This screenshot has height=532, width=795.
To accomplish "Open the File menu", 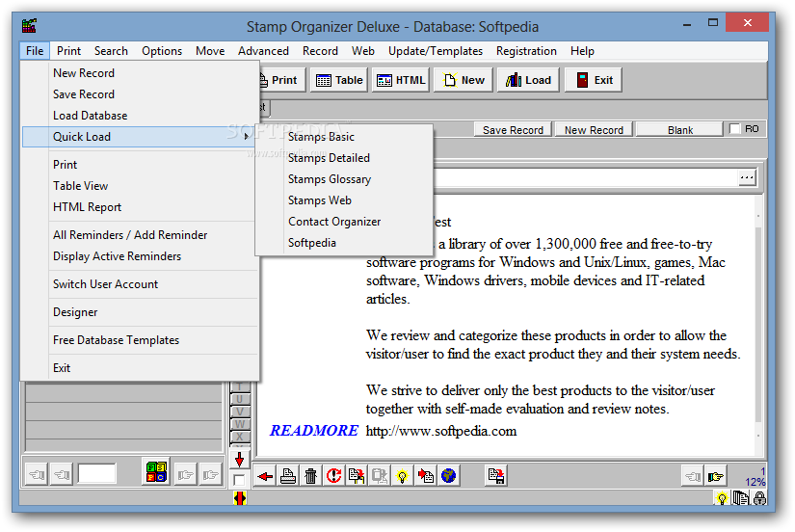I will pyautogui.click(x=35, y=51).
